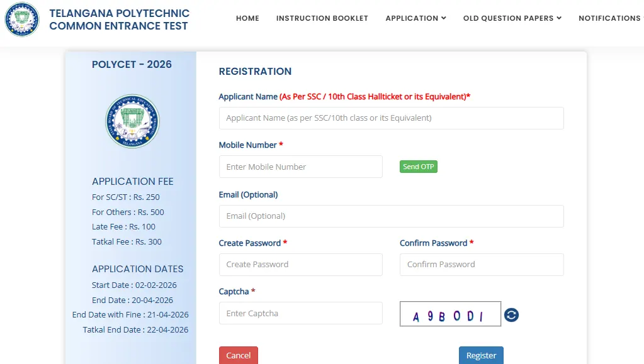Submit the form using Register
Viewport: 644px width, 364px height.
tap(481, 355)
